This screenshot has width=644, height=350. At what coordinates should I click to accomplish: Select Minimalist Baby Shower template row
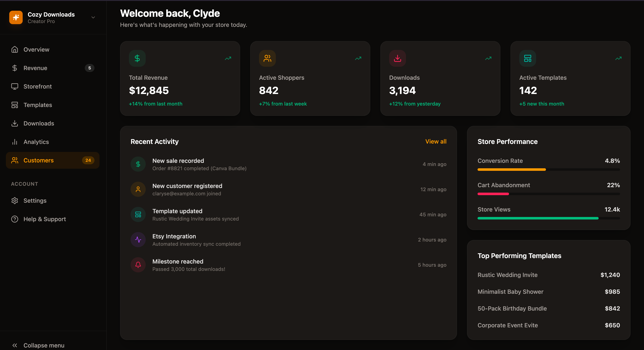[x=548, y=291]
